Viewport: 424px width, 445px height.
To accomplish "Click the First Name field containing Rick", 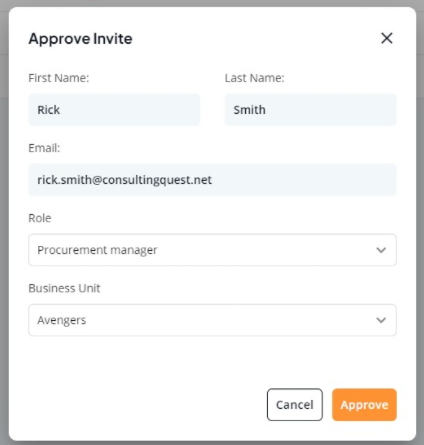I will click(x=114, y=110).
